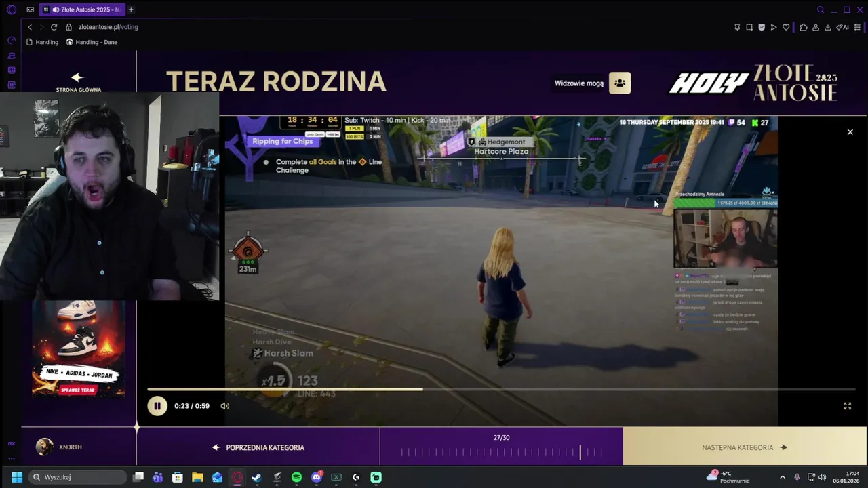This screenshot has height=488, width=868.
Task: Click the 27/30 category timeline marker
Action: 580,452
